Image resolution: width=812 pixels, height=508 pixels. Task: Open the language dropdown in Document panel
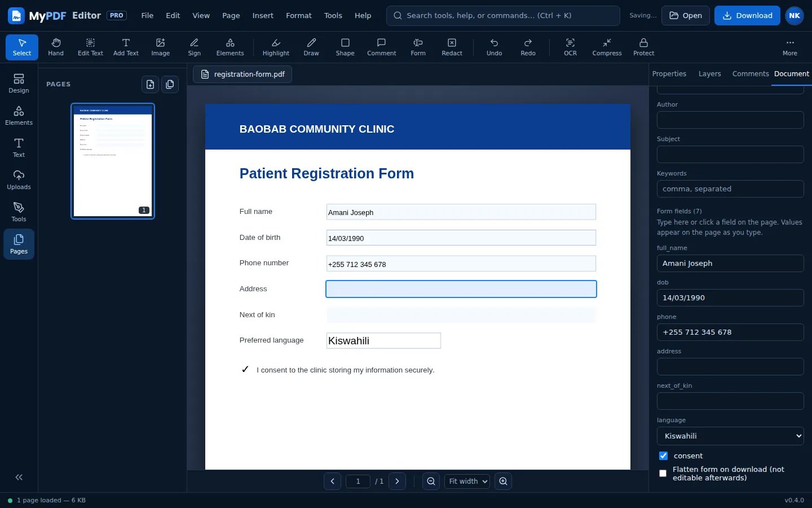coord(730,436)
